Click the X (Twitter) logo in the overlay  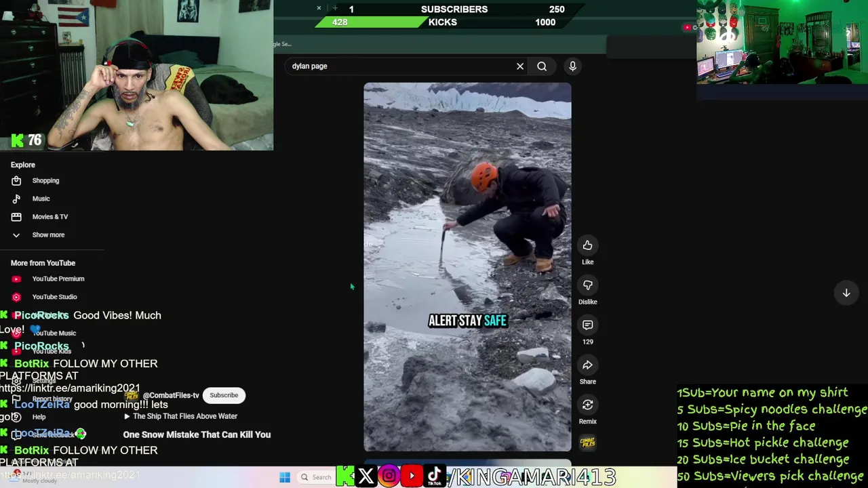tap(366, 476)
